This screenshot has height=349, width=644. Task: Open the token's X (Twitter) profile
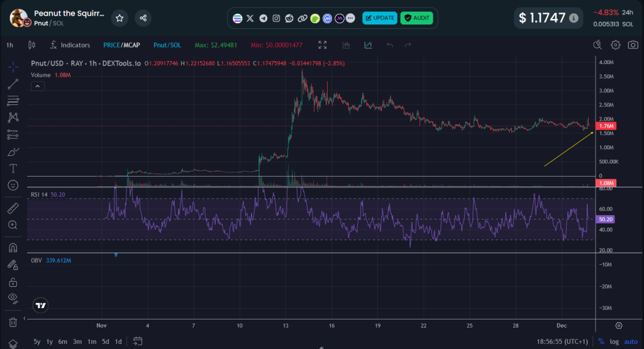250,18
